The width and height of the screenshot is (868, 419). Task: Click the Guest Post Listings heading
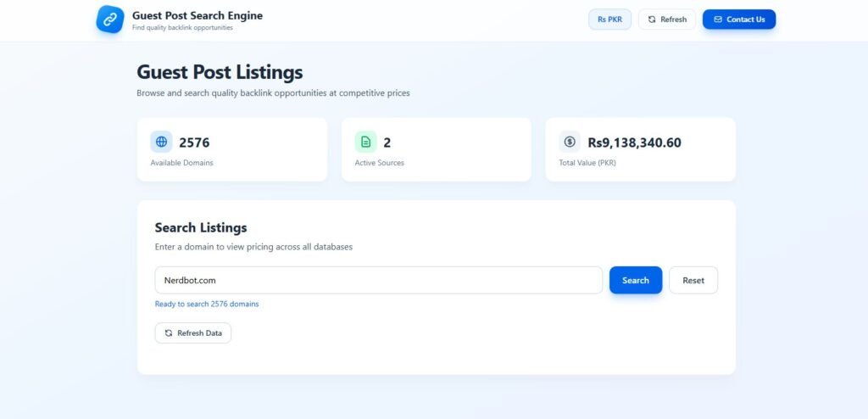(220, 72)
